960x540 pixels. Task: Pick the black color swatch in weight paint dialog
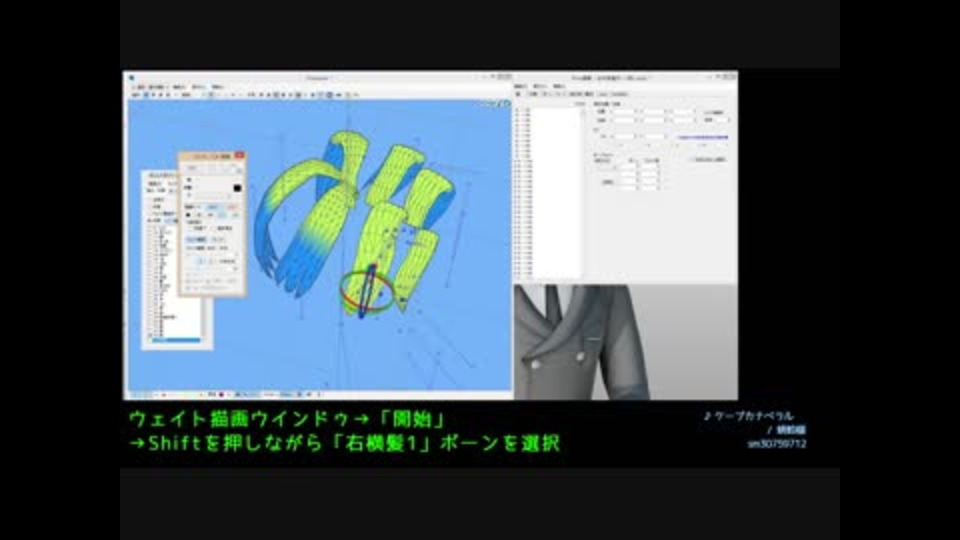(237, 187)
